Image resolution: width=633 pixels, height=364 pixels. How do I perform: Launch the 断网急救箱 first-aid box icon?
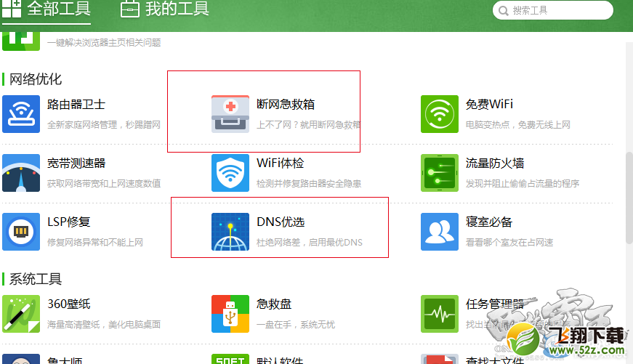point(230,114)
